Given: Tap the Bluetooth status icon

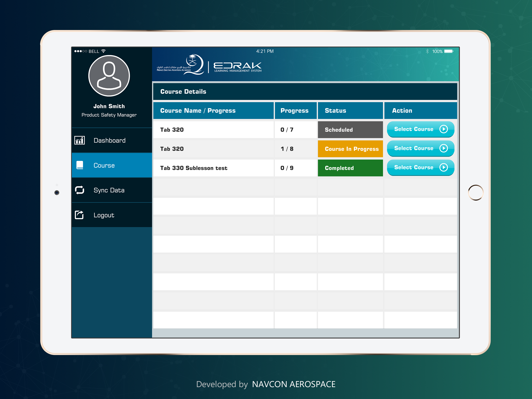Looking at the screenshot, I should tap(427, 51).
